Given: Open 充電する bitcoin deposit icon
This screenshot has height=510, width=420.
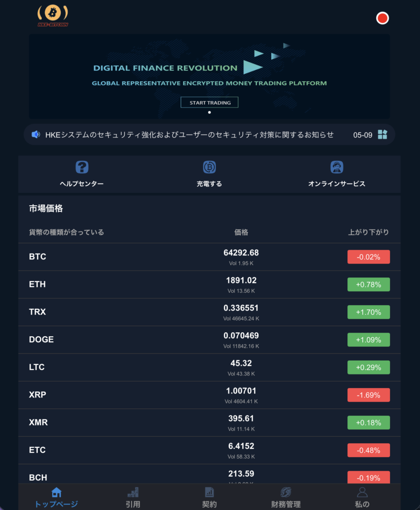Looking at the screenshot, I should point(210,167).
